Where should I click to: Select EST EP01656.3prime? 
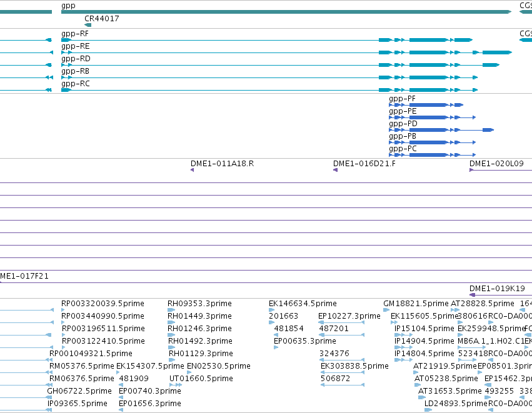click(x=150, y=404)
